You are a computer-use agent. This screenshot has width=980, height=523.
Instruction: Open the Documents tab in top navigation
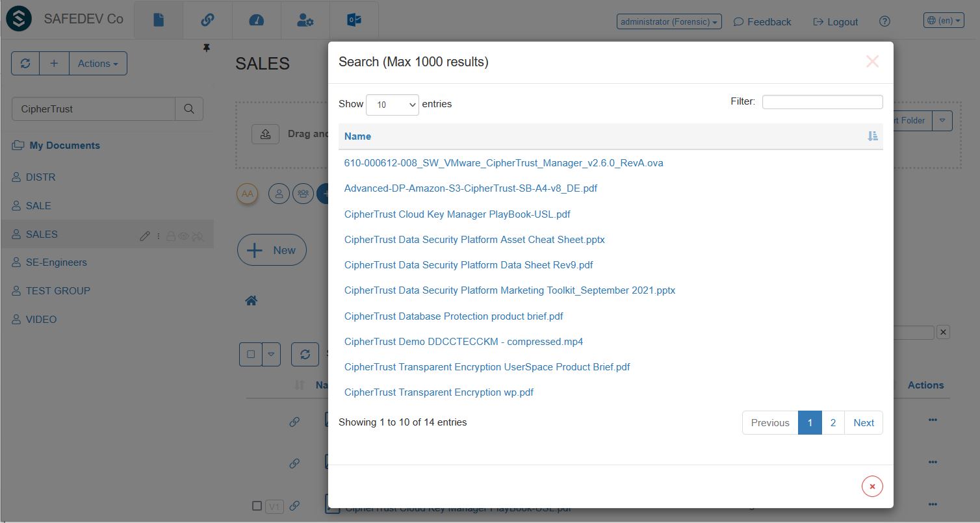(159, 21)
